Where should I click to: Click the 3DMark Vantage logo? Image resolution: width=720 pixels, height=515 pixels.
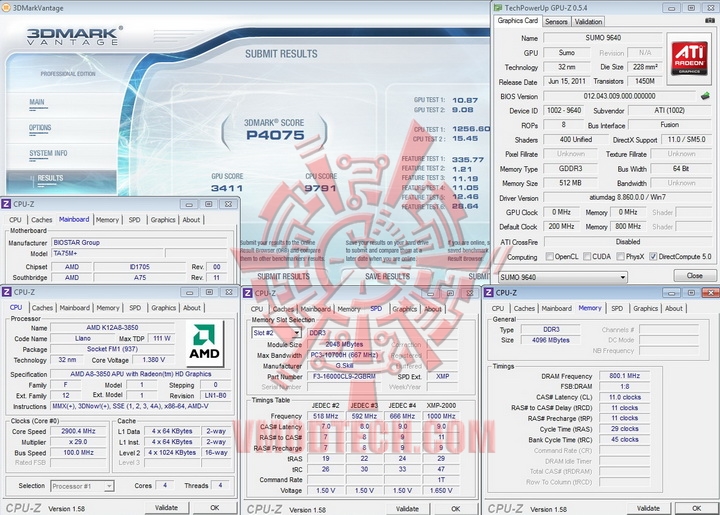[x=74, y=36]
